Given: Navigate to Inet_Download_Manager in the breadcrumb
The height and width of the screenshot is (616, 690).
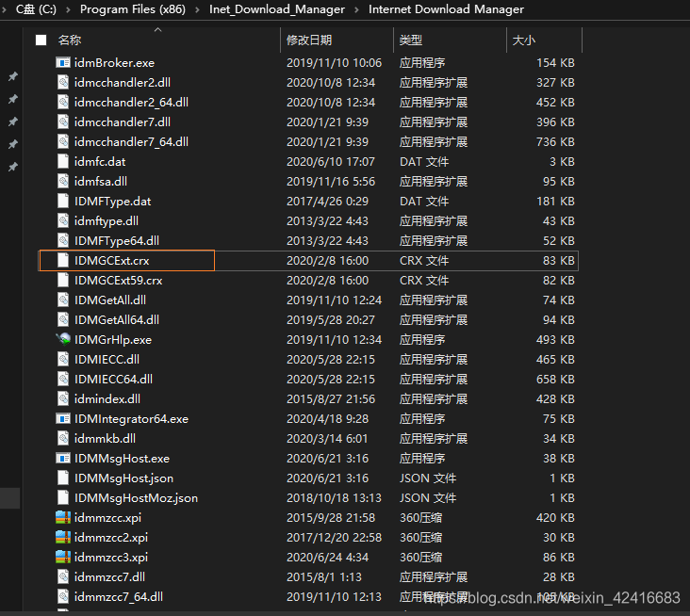Looking at the screenshot, I should tap(277, 9).
